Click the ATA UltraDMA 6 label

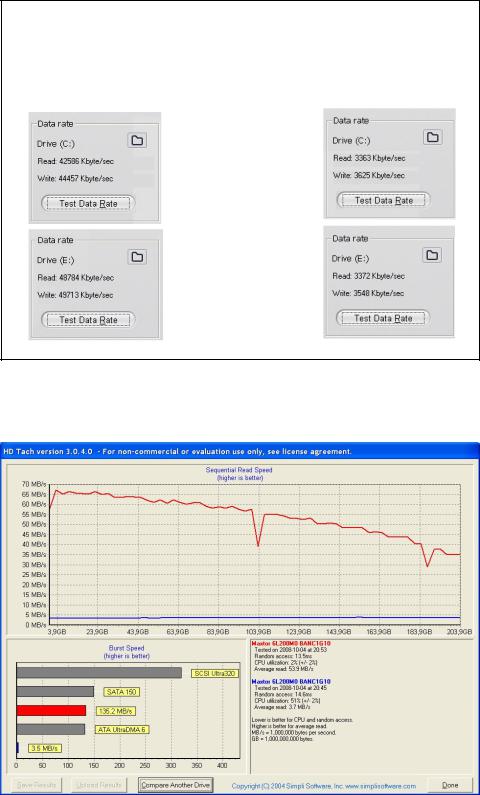coord(122,730)
